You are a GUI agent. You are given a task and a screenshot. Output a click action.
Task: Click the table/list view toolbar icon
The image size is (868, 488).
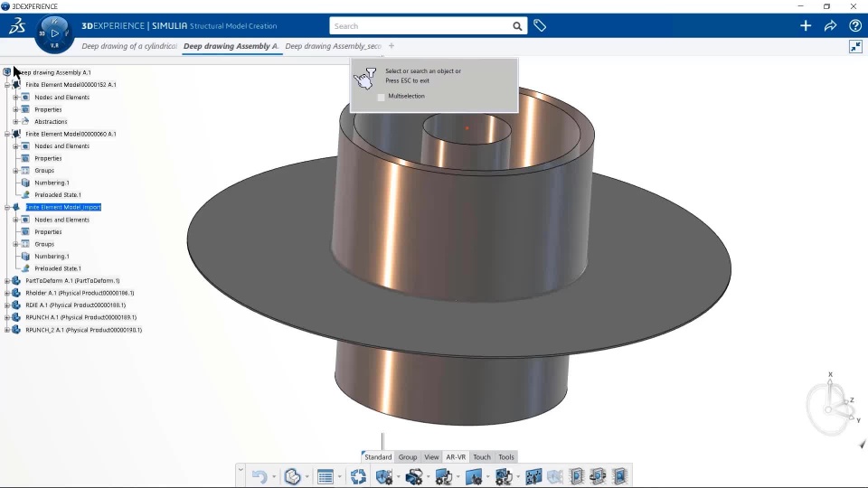325,476
